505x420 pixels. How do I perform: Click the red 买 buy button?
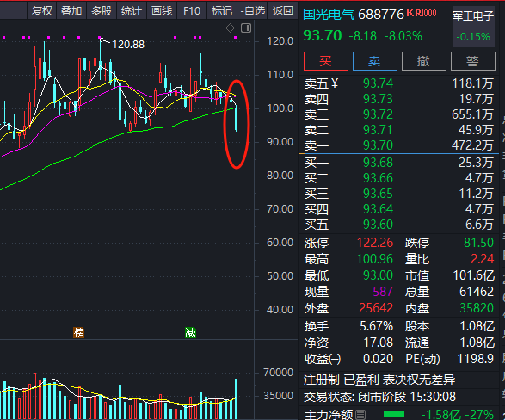(x=326, y=61)
